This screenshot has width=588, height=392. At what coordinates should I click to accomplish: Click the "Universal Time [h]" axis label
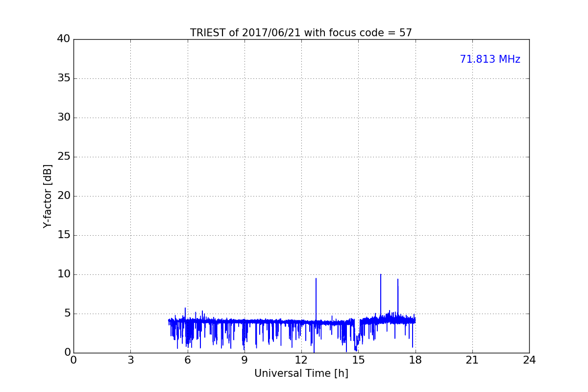(x=301, y=373)
